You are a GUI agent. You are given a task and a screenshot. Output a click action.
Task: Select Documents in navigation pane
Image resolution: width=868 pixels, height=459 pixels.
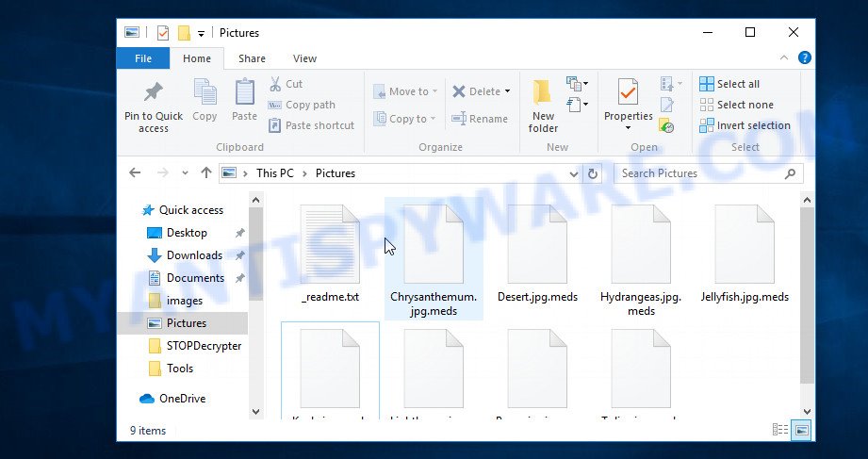(x=195, y=278)
